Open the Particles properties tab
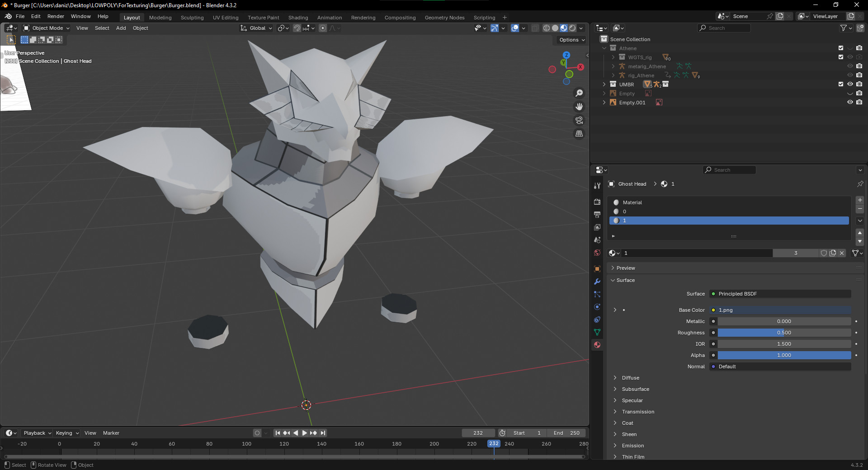Viewport: 868px width, 470px height. pos(597,294)
